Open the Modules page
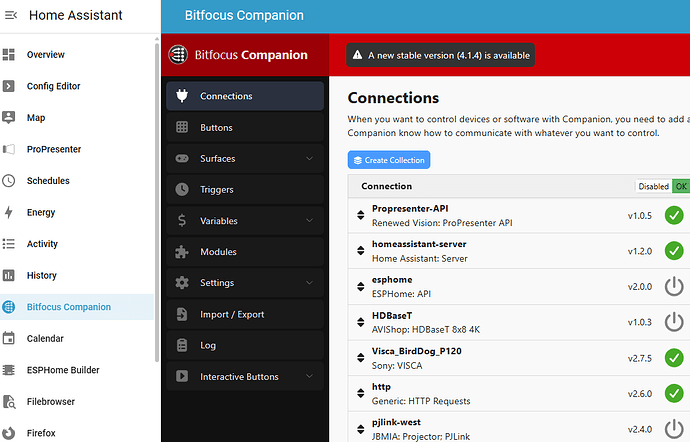 click(245, 252)
